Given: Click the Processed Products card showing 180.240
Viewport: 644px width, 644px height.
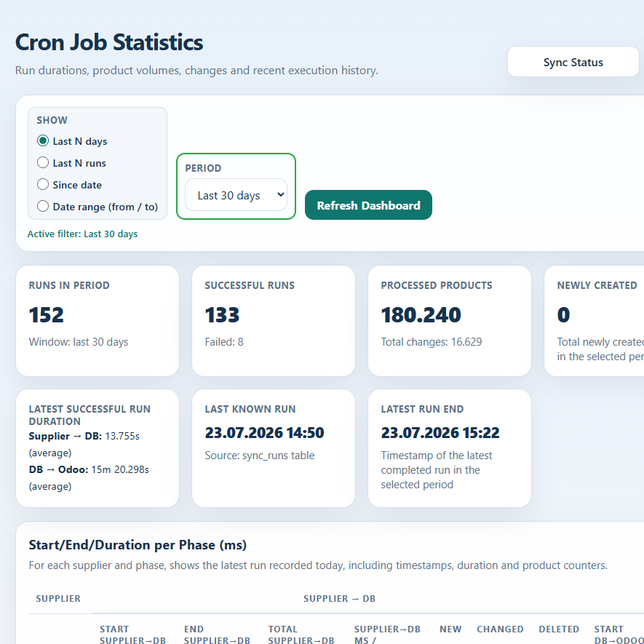Looking at the screenshot, I should pyautogui.click(x=450, y=321).
